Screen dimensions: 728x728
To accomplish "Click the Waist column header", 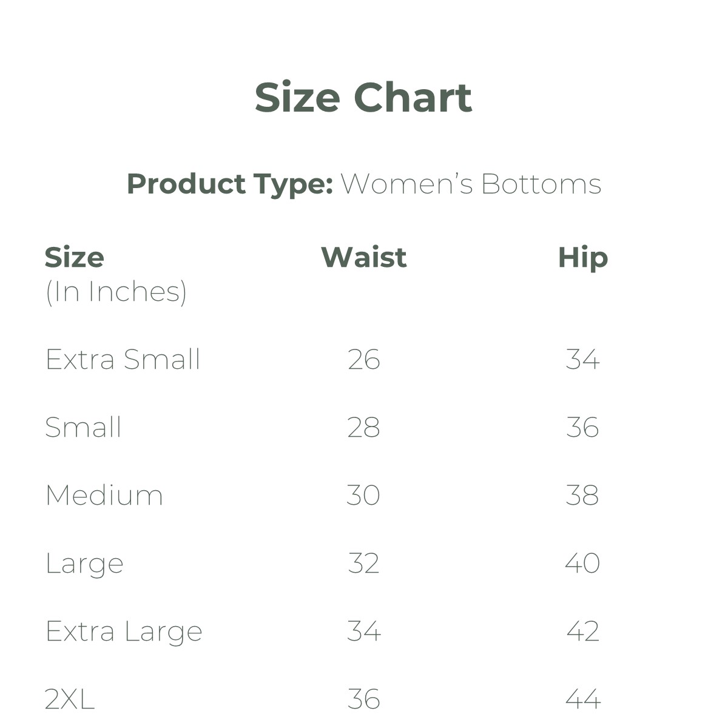I will (x=363, y=257).
